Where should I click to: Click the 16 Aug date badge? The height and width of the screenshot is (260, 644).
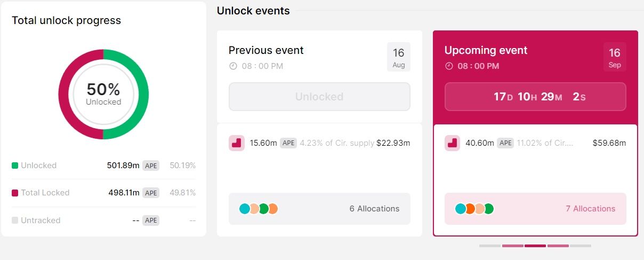(399, 57)
